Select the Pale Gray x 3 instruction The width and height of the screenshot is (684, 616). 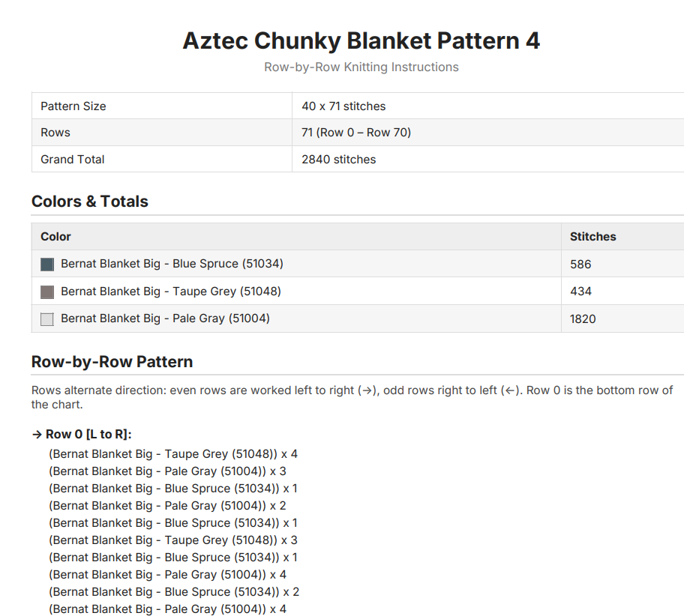tap(167, 471)
